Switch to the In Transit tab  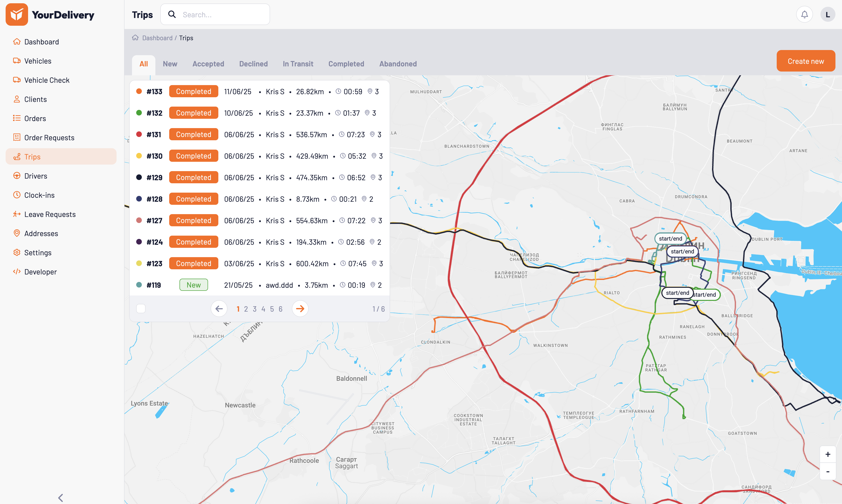click(298, 64)
